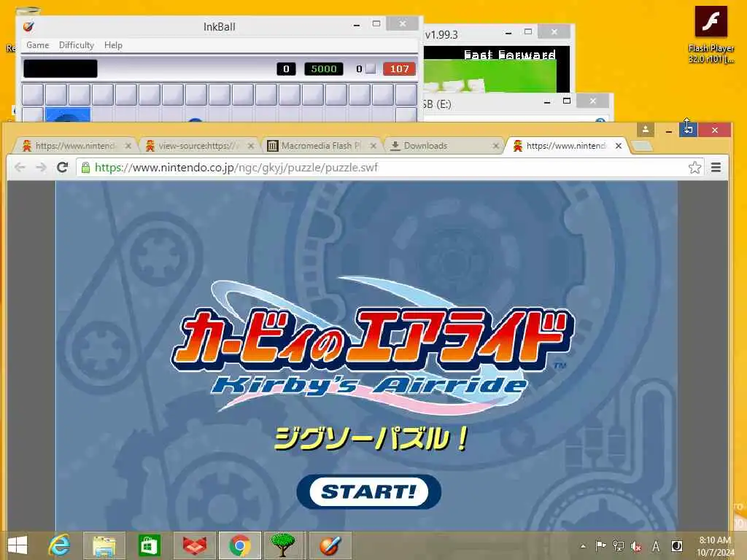747x560 pixels.
Task: Click the red 107 timer in InkBall
Action: point(399,69)
